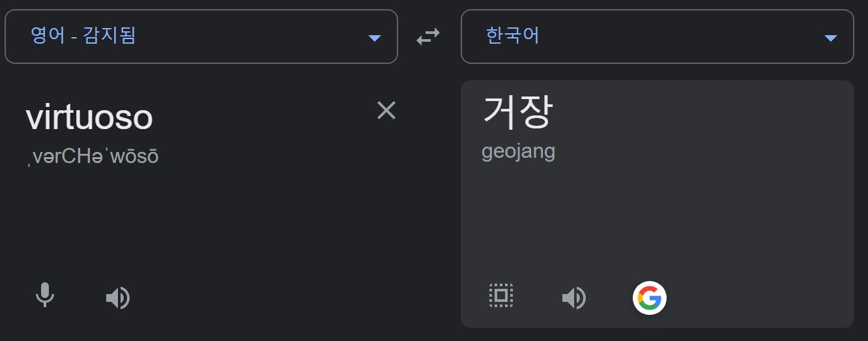The image size is (868, 341).
Task: Click blank space inside the target language box
Action: (678, 37)
